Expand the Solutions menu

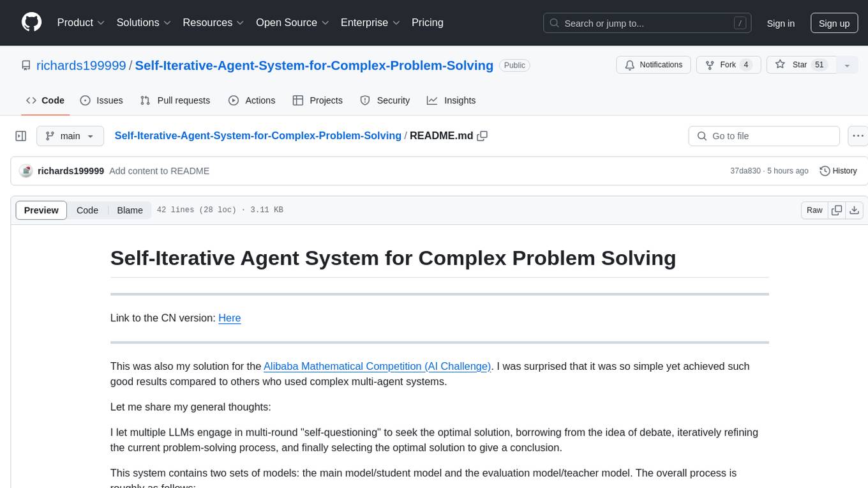[144, 22]
